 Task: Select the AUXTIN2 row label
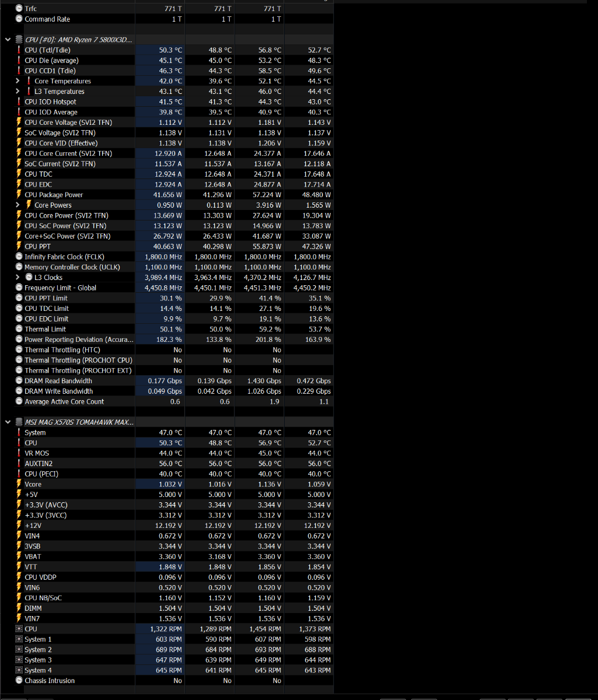click(39, 464)
